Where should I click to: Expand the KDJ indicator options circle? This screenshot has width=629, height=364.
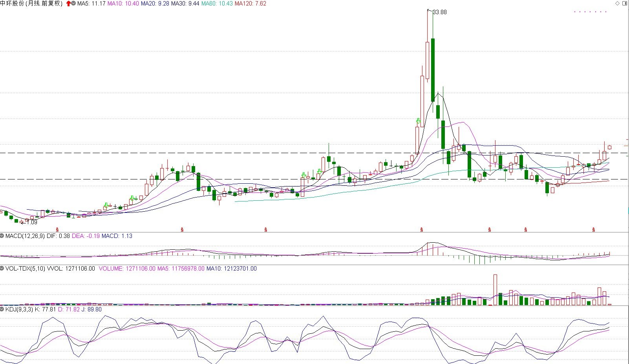[2, 309]
